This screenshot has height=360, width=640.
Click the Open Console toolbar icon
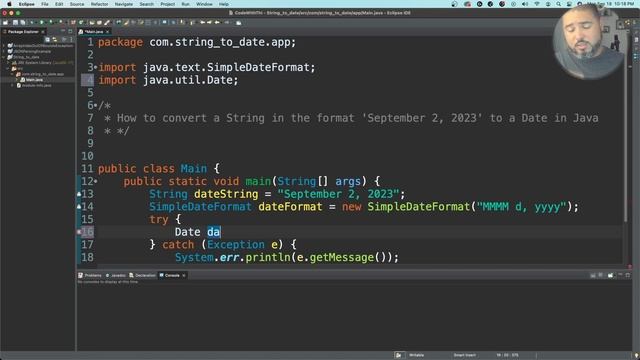[610, 276]
